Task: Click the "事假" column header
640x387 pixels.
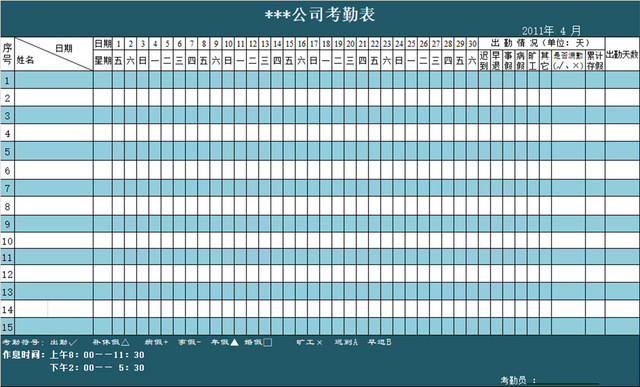Action: [x=509, y=60]
